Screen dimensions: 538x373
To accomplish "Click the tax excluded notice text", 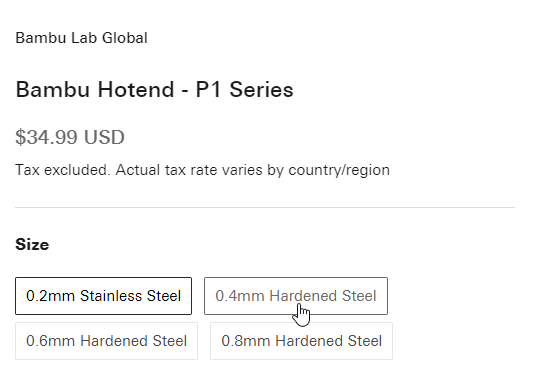I will pos(202,170).
